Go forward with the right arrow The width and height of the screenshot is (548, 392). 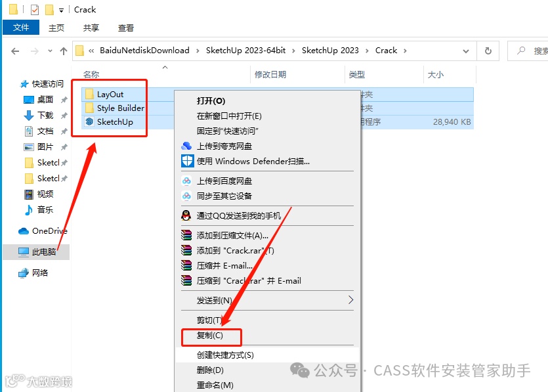pyautogui.click(x=34, y=51)
